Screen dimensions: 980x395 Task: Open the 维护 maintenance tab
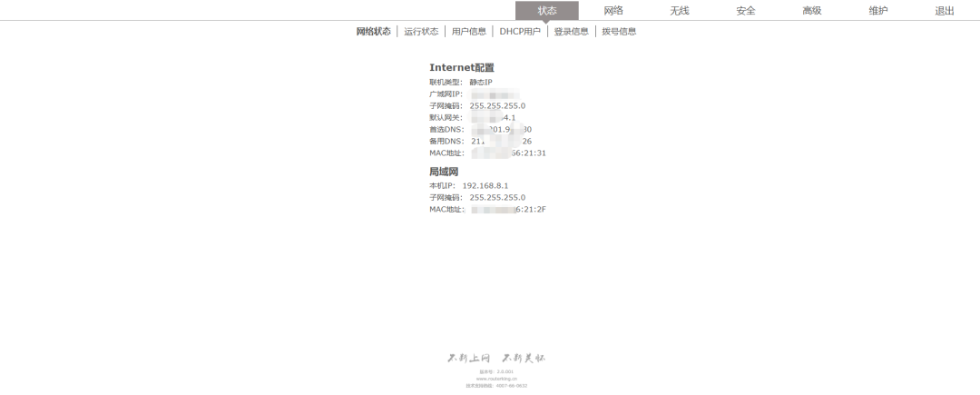click(x=878, y=11)
